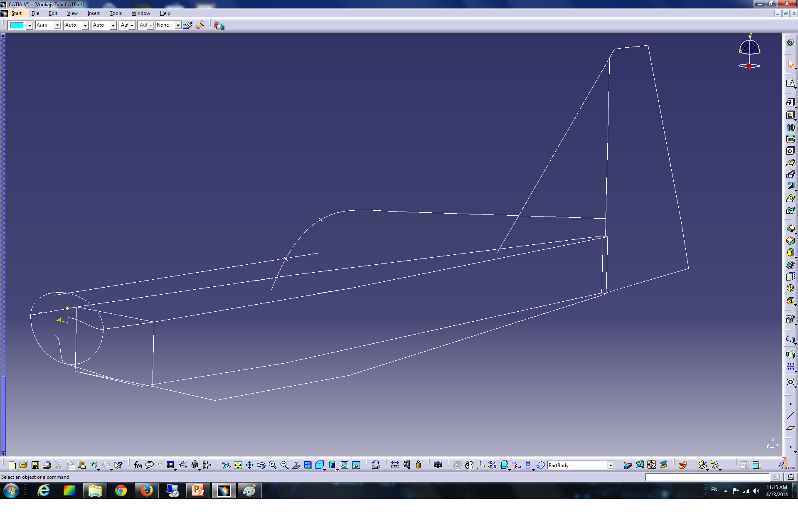Open the Insert menu
Image resolution: width=798 pixels, height=532 pixels.
93,13
